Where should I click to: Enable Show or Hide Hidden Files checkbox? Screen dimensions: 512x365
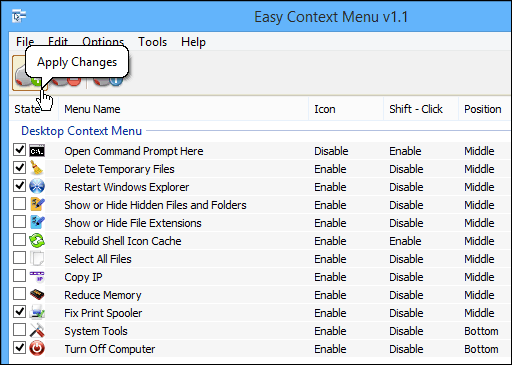[19, 204]
